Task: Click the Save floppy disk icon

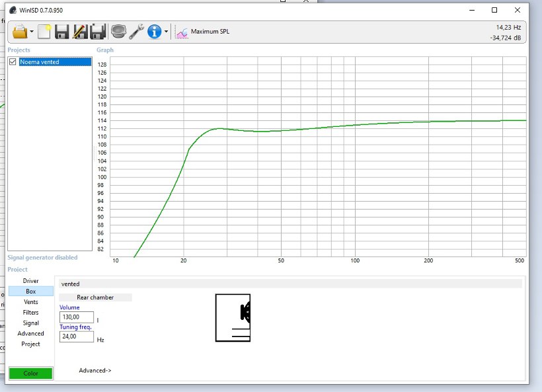Action: (62, 31)
